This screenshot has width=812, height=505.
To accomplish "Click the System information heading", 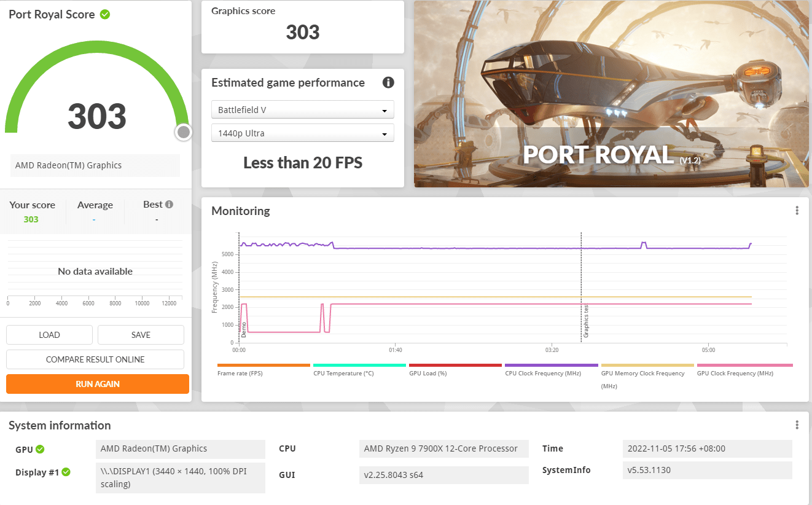I will click(60, 425).
